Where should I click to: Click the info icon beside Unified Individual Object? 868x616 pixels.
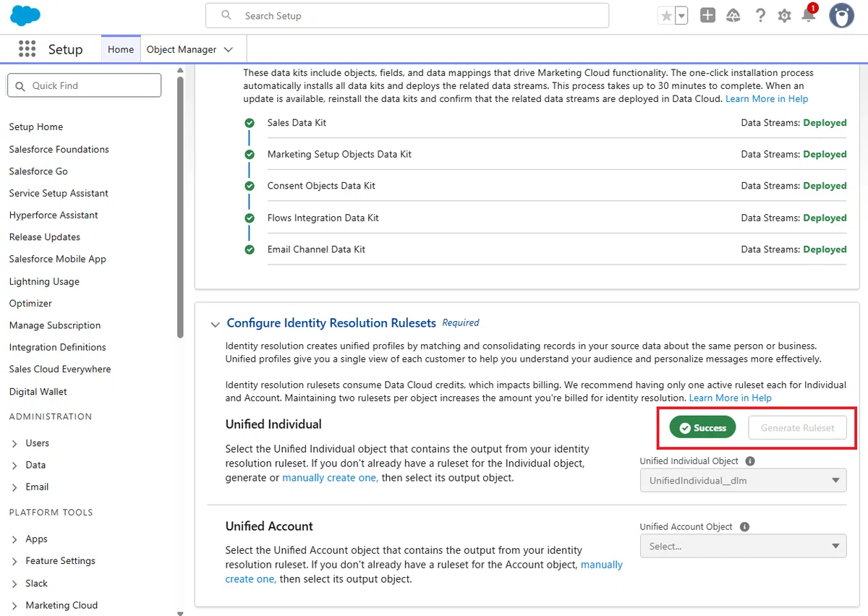click(x=750, y=461)
